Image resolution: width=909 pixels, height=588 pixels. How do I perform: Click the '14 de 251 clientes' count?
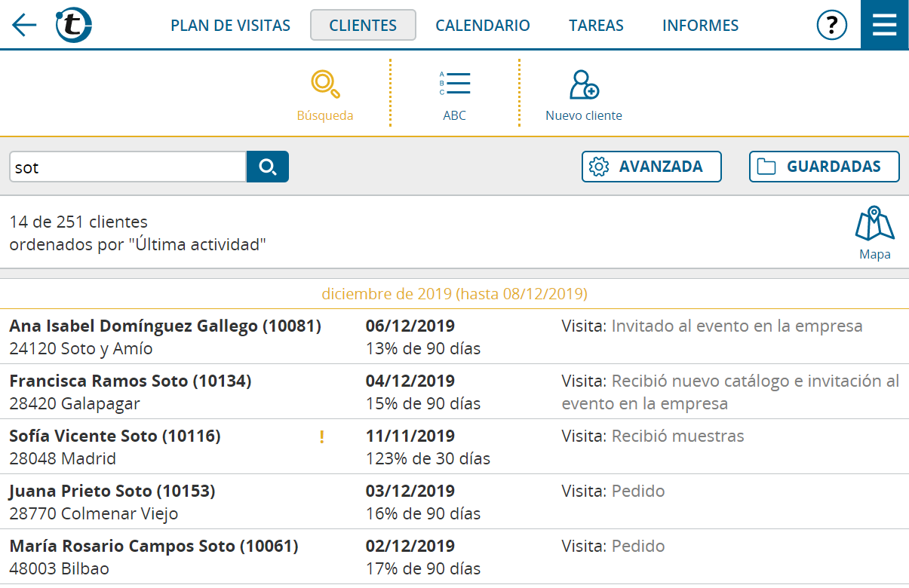click(78, 222)
